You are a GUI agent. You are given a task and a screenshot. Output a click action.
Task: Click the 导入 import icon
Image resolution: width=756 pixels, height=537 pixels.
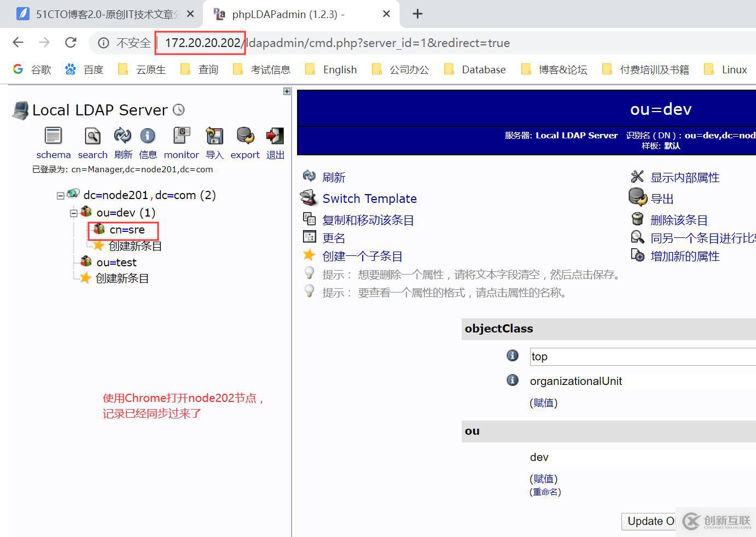point(214,136)
